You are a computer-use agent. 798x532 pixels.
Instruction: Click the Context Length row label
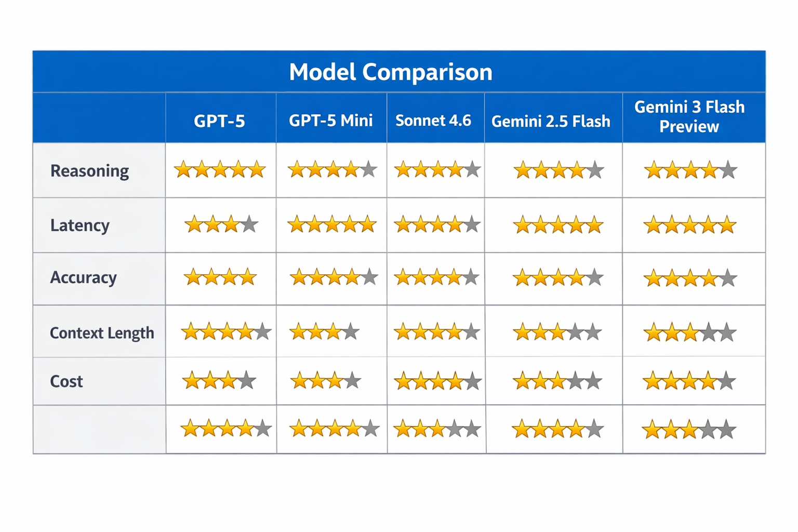[102, 332]
